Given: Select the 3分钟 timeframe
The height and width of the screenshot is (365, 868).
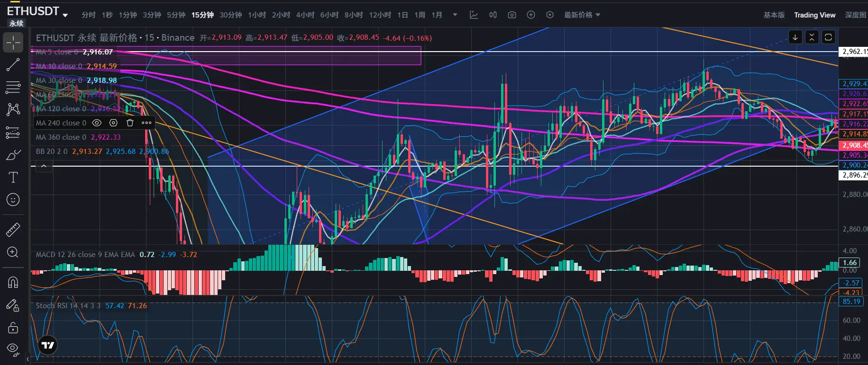Looking at the screenshot, I should click(152, 15).
